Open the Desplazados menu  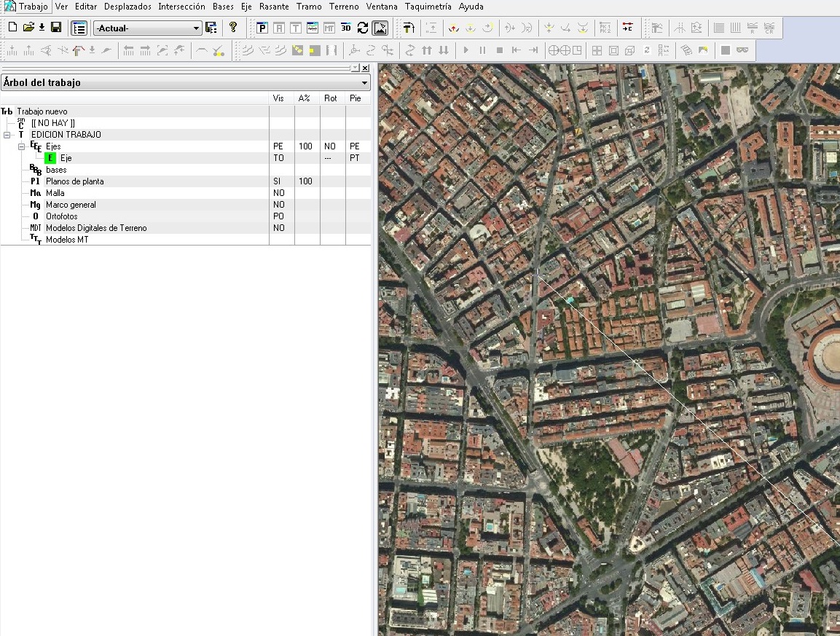pyautogui.click(x=127, y=7)
